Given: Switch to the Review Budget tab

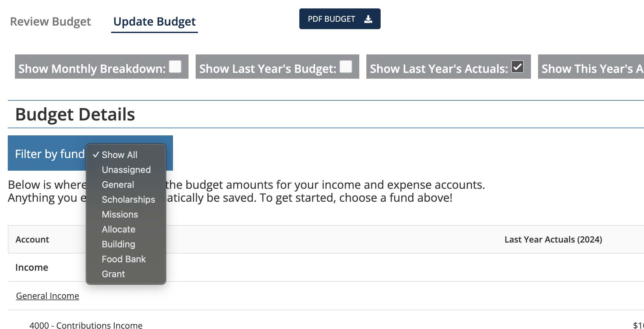Looking at the screenshot, I should click(51, 22).
